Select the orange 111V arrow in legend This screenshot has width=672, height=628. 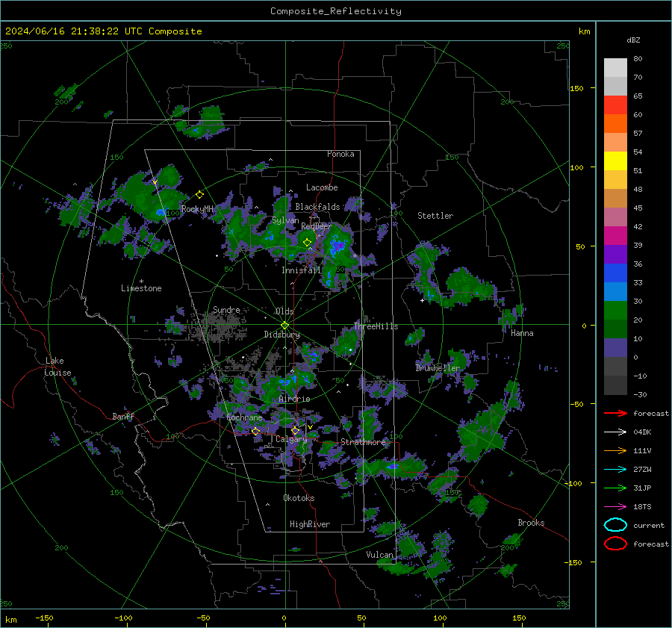tap(615, 450)
